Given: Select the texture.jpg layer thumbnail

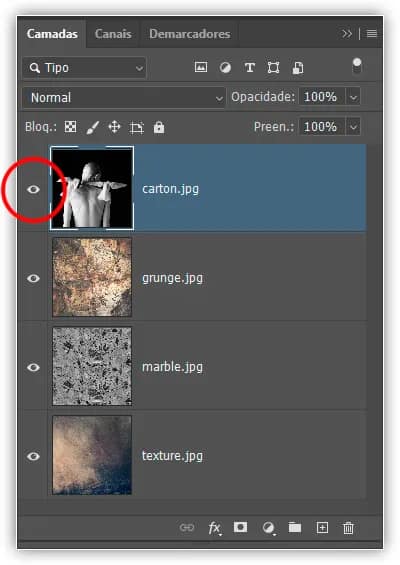Looking at the screenshot, I should [92, 455].
